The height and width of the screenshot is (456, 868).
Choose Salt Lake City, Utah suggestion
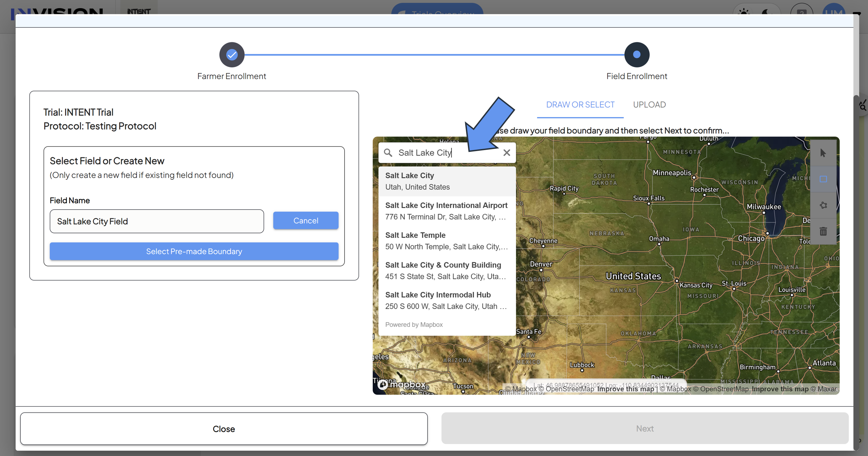click(447, 181)
